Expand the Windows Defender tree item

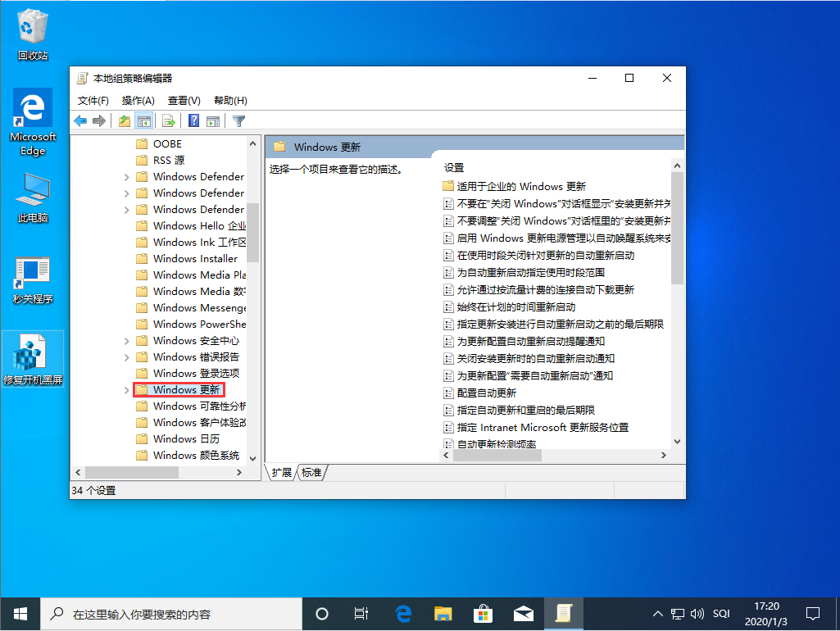coord(129,176)
